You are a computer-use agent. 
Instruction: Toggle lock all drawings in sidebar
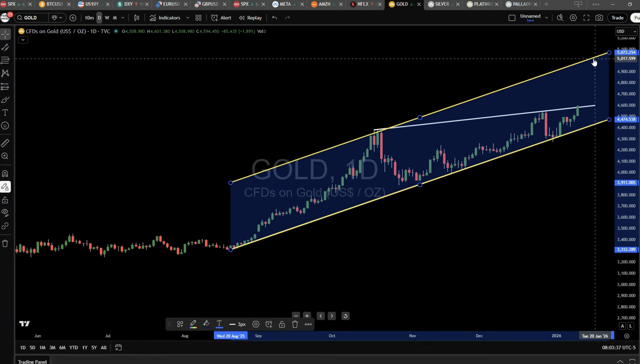pos(5,200)
